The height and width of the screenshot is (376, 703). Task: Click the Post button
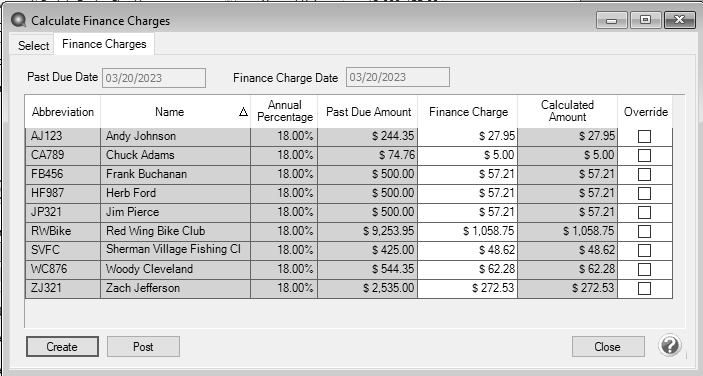[x=143, y=346]
